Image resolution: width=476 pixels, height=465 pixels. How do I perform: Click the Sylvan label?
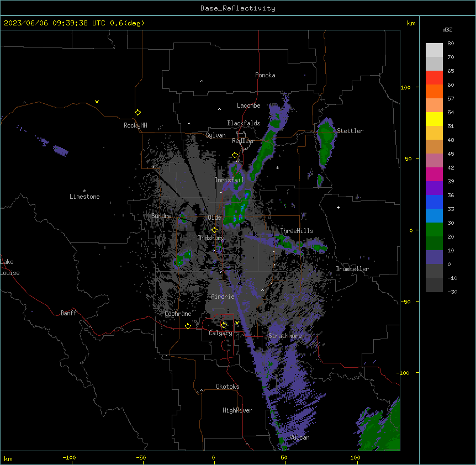(215, 135)
